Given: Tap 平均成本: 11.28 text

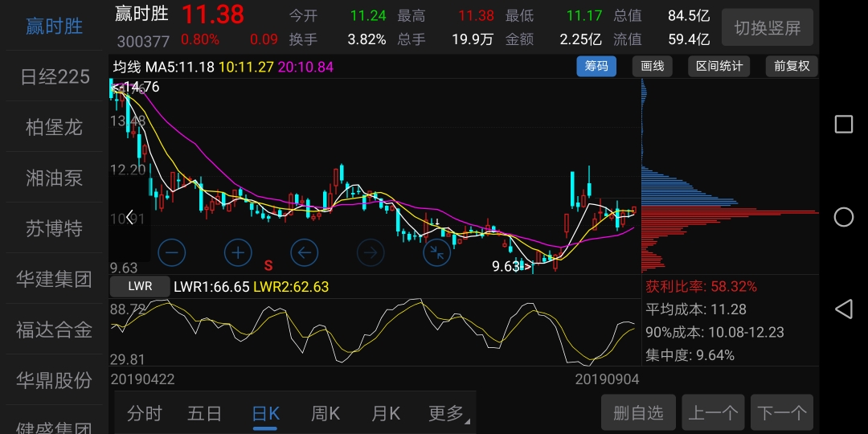Looking at the screenshot, I should 696,309.
